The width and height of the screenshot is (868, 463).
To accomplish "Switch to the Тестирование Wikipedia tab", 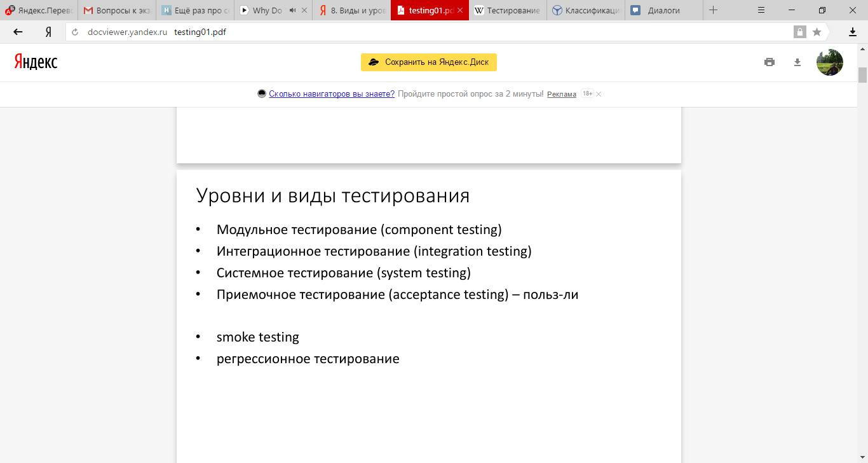I will 508,11.
